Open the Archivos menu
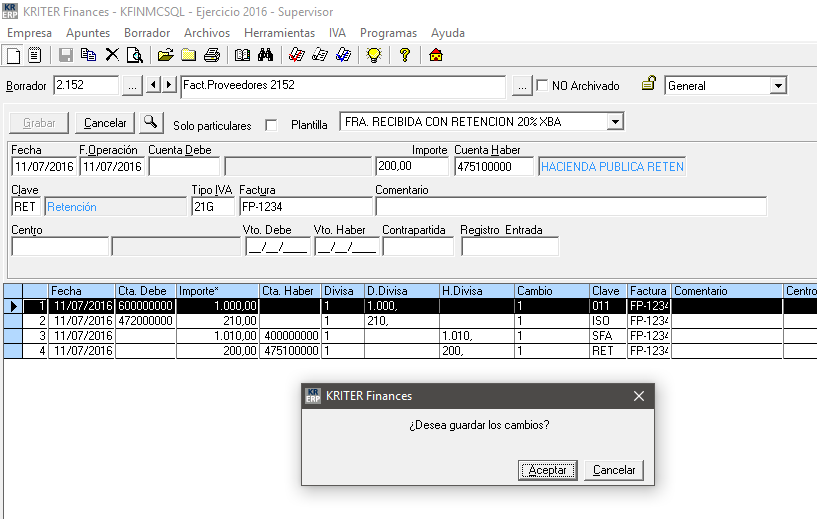Image resolution: width=817 pixels, height=519 pixels. (x=207, y=33)
